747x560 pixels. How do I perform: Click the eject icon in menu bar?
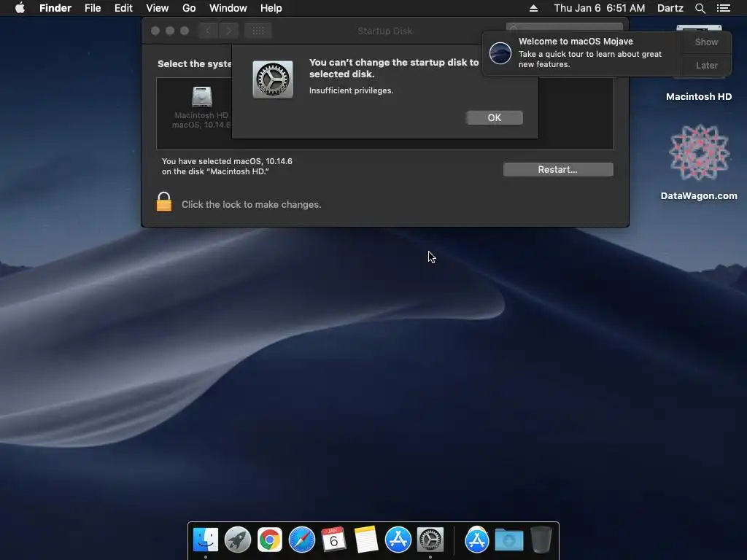click(x=533, y=8)
